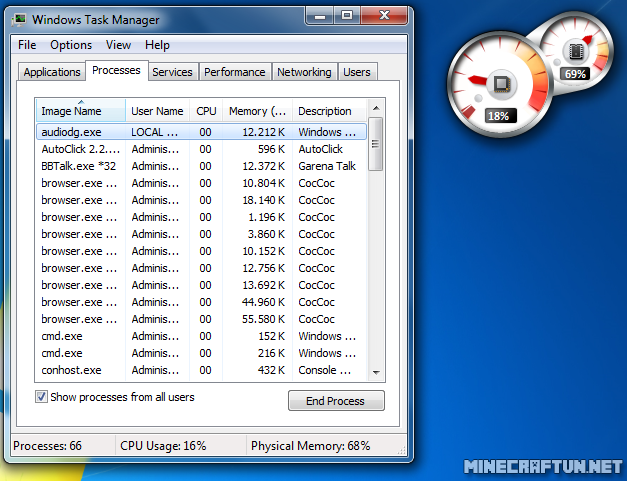Sort by User Name column header

[158, 111]
